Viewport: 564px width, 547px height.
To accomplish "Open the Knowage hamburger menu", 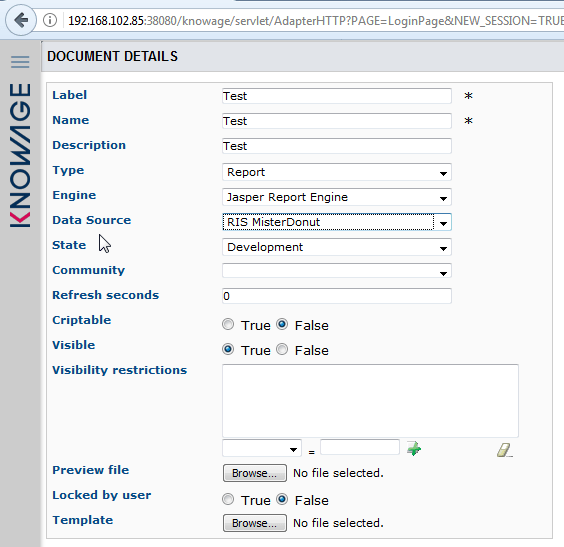I will [20, 62].
